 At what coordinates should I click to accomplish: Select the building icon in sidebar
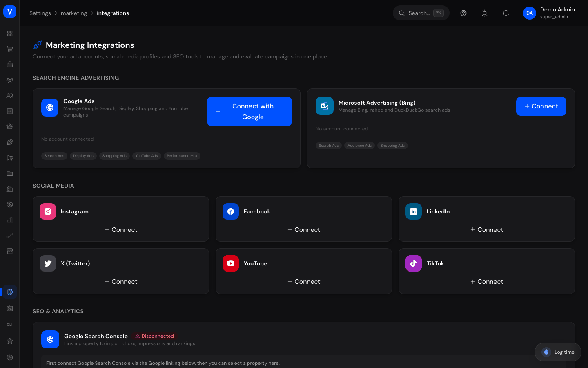pyautogui.click(x=10, y=189)
